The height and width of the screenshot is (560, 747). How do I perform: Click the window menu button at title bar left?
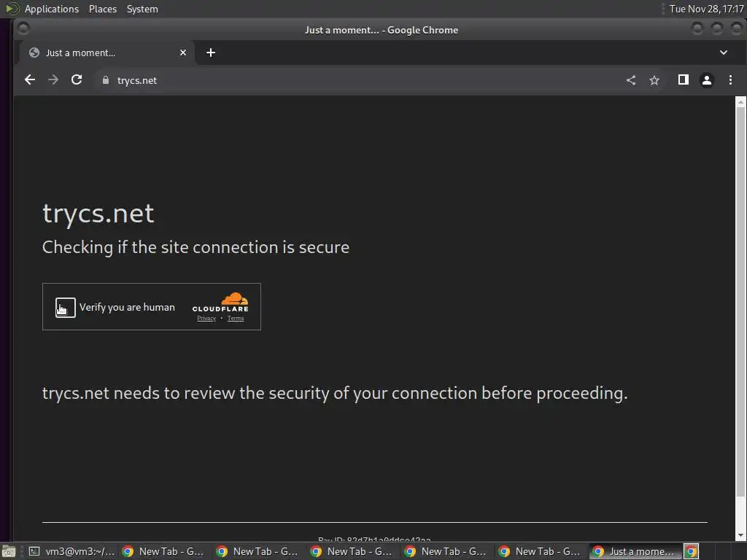coord(23,29)
